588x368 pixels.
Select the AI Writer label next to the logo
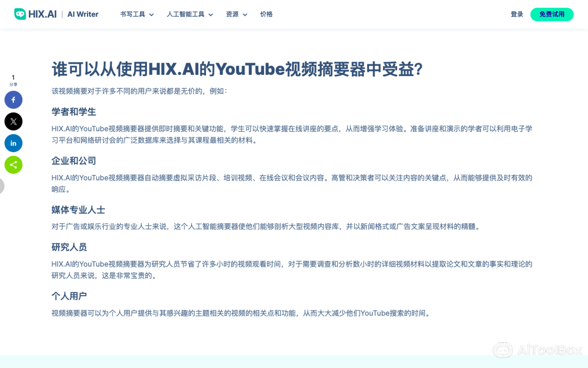(x=82, y=14)
